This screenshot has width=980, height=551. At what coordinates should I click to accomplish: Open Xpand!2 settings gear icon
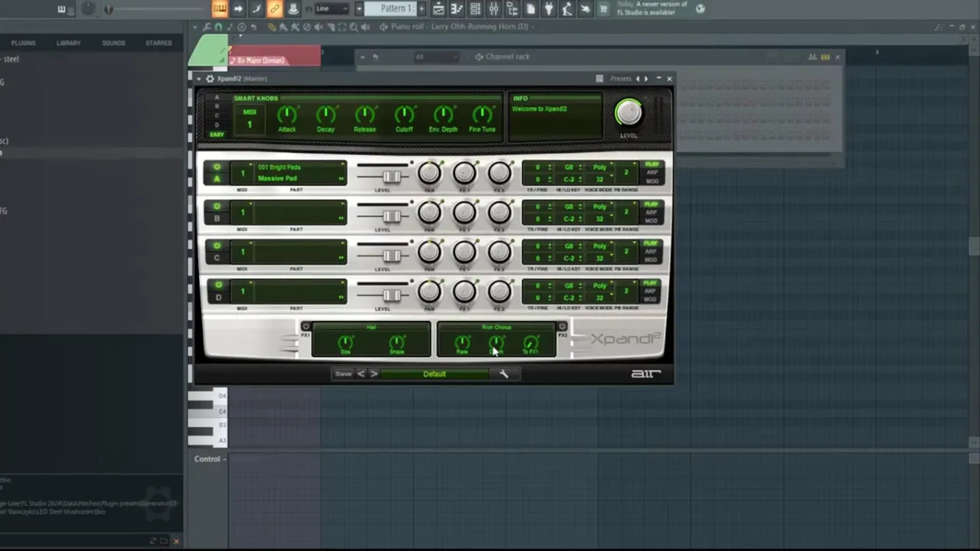[209, 78]
